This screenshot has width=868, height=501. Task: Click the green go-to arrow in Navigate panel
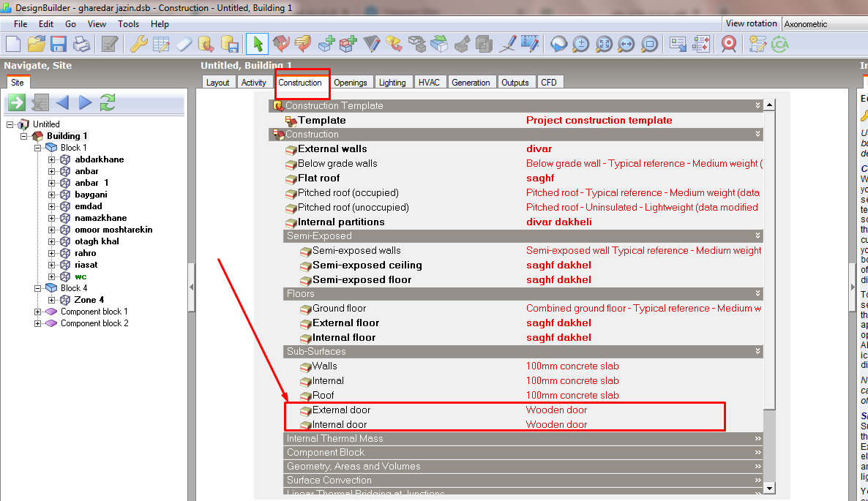pos(17,102)
